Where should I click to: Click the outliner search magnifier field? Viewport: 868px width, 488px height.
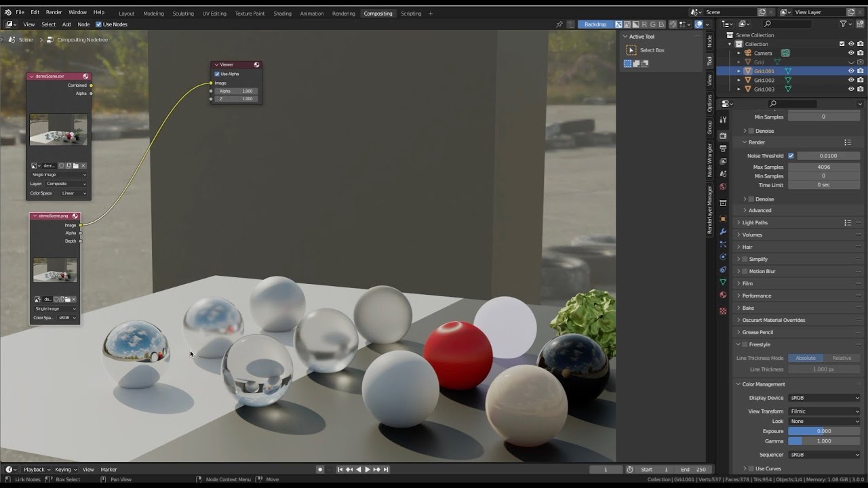coord(787,24)
